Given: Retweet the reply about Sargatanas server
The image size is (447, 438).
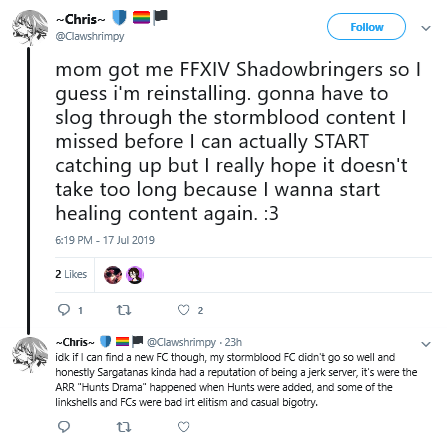Looking at the screenshot, I should 124,426.
